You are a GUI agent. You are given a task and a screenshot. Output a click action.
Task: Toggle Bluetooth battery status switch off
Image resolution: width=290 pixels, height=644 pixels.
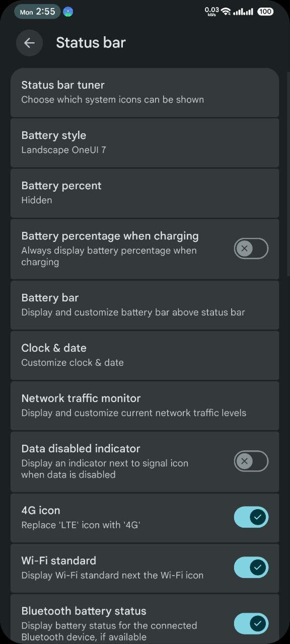251,623
